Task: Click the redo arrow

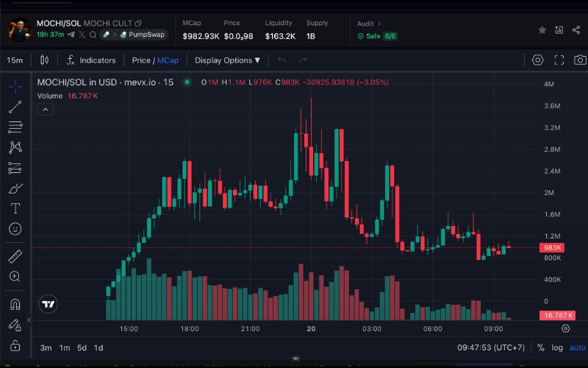Action: tap(303, 60)
